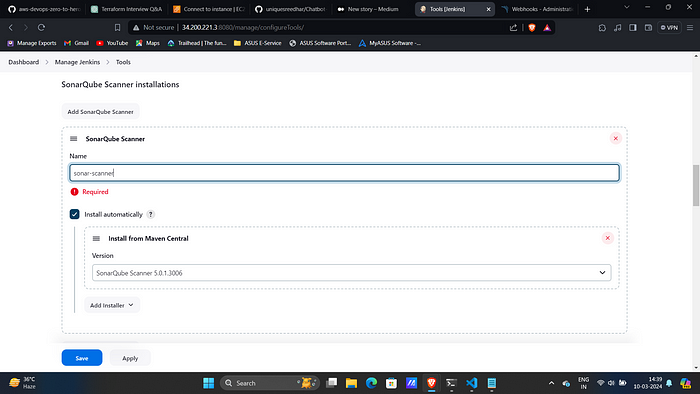The width and height of the screenshot is (700, 394).
Task: Open Maps bookmark
Action: click(x=148, y=43)
